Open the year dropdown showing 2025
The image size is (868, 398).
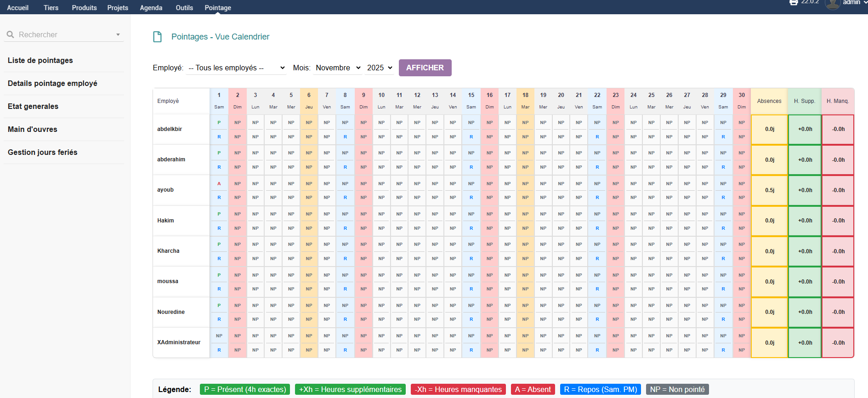pyautogui.click(x=380, y=68)
